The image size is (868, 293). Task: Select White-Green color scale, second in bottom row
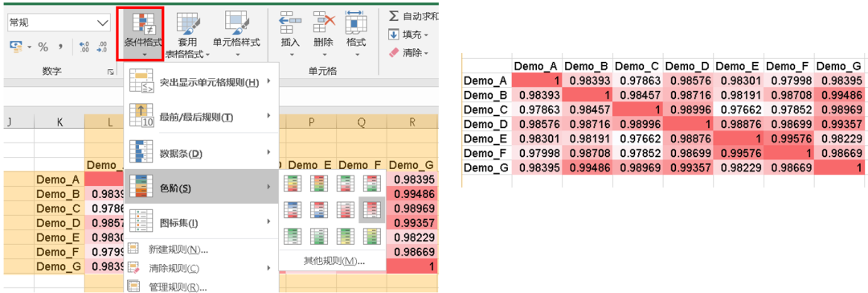318,237
